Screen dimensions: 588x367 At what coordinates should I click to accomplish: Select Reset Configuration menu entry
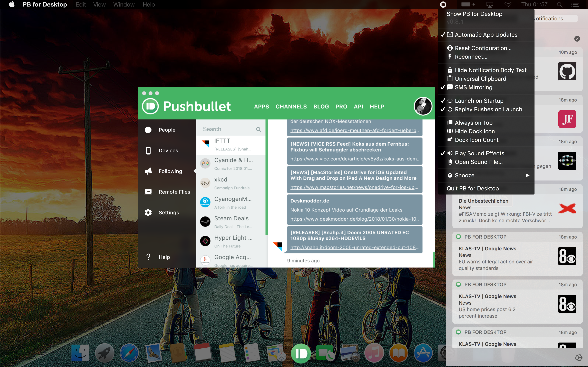483,48
